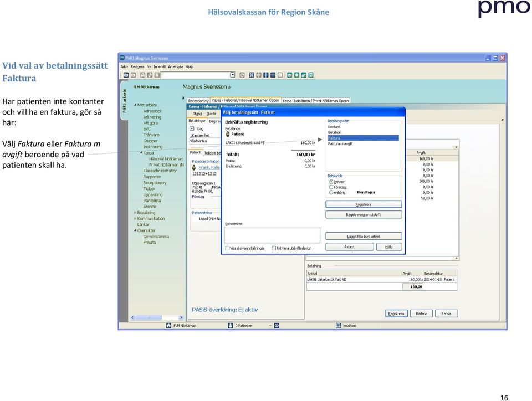
Task: Select the horizontal split layout toolbar icon
Action: (273, 75)
